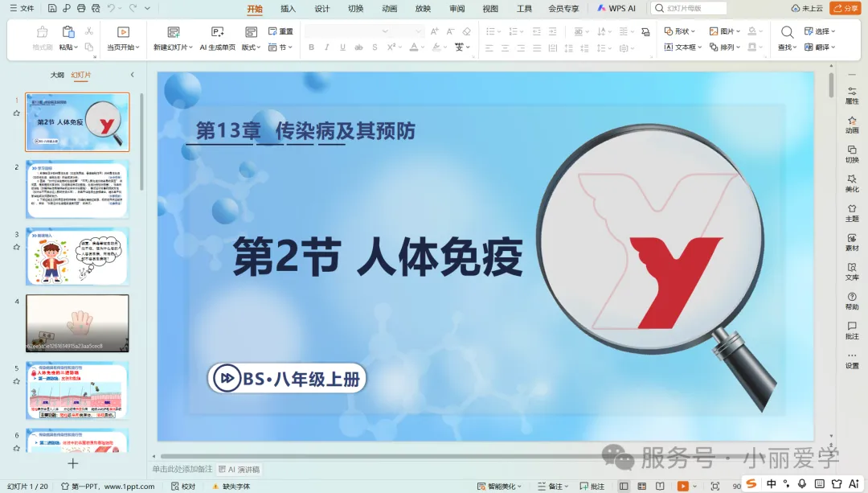The image size is (868, 493).
Task: Toggle the star marker beside slide 5
Action: point(17,381)
